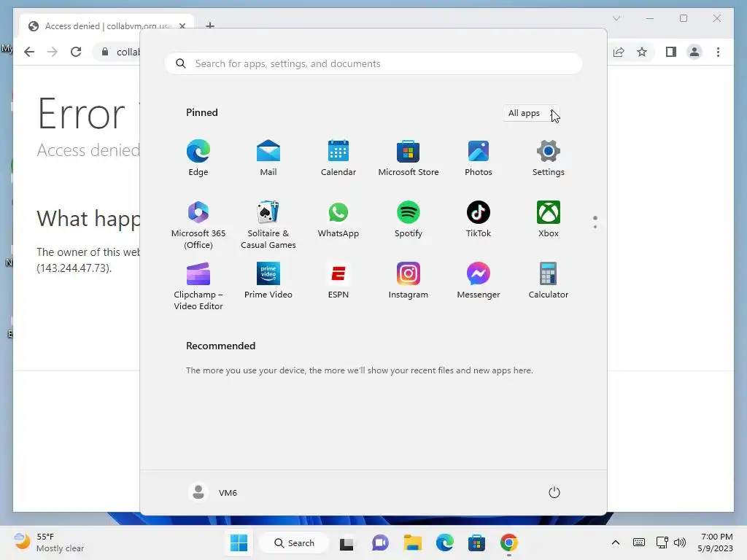The image size is (747, 560).
Task: Open the Edge app from Pinned
Action: coord(198,158)
